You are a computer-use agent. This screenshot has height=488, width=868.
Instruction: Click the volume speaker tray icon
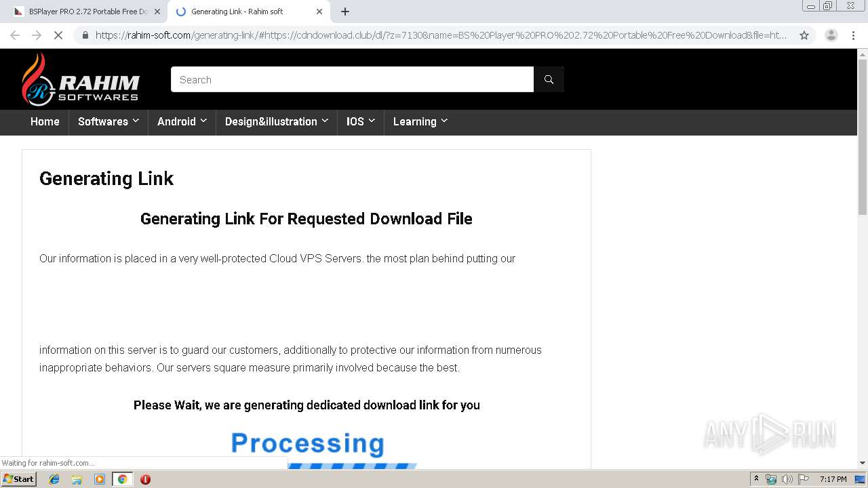coord(787,479)
